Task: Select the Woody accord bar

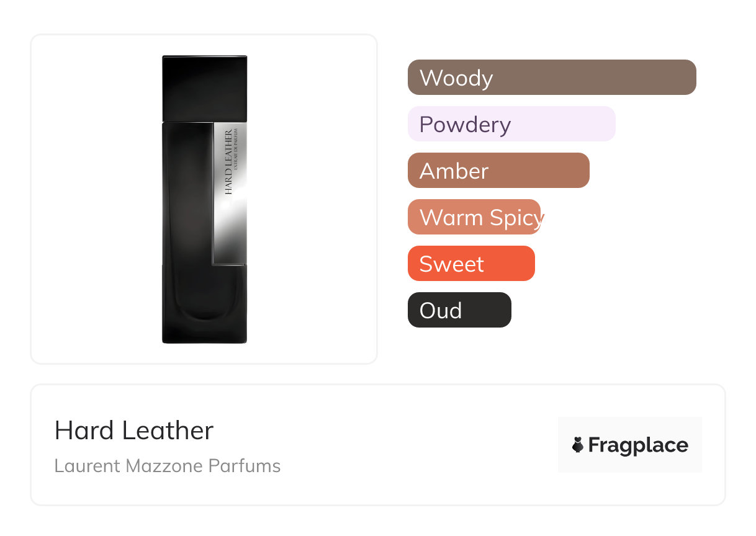Action: [x=552, y=78]
